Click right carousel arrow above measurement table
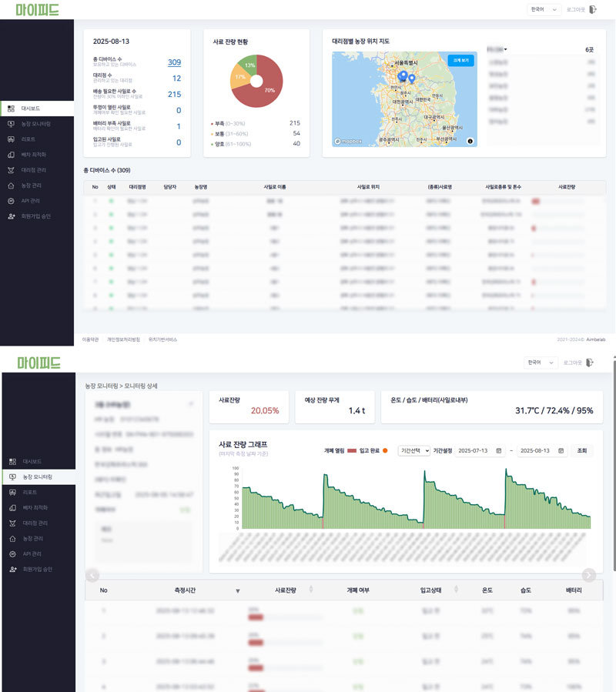This screenshot has height=692, width=616. 589,575
